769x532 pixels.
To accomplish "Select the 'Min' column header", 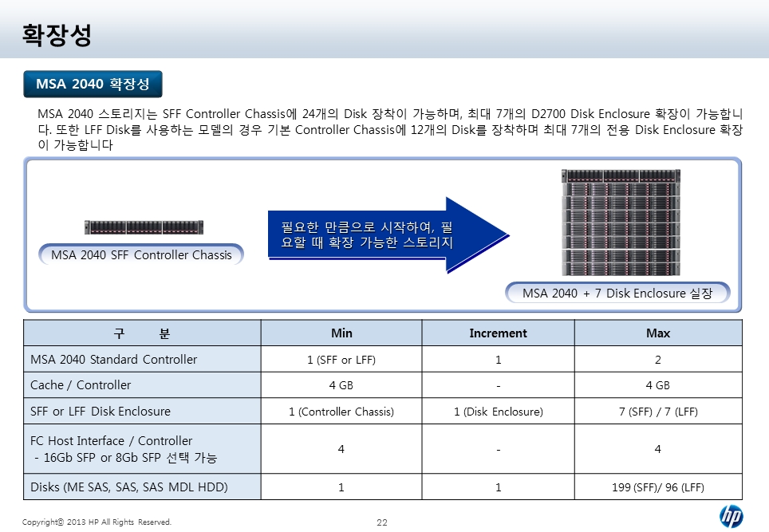I will pos(341,333).
